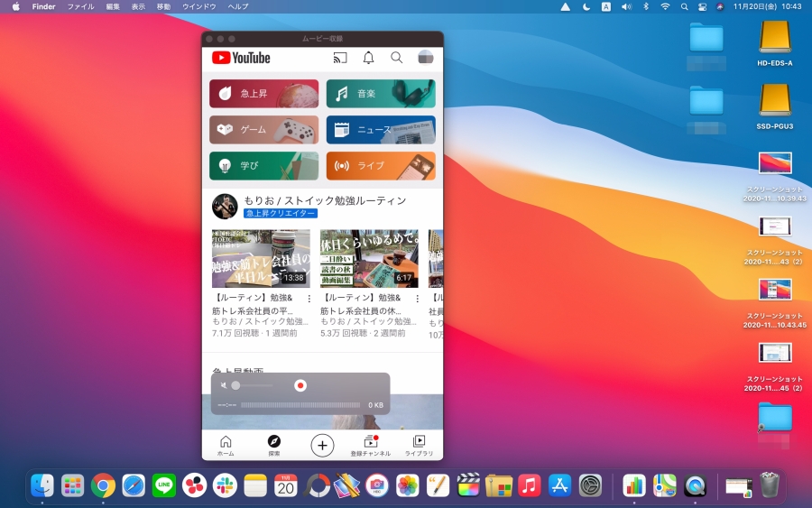
Task: Open Spotlight search in menu bar
Action: (x=685, y=6)
